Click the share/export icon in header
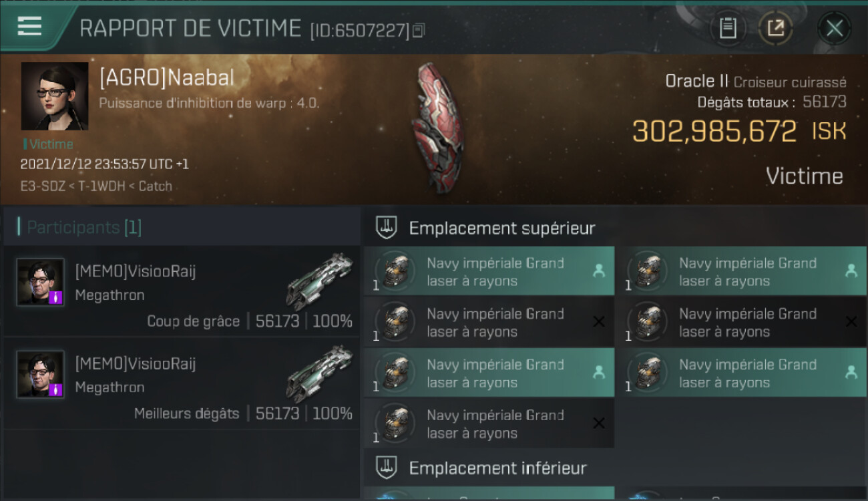Image resolution: width=868 pixels, height=501 pixels. pyautogui.click(x=775, y=28)
